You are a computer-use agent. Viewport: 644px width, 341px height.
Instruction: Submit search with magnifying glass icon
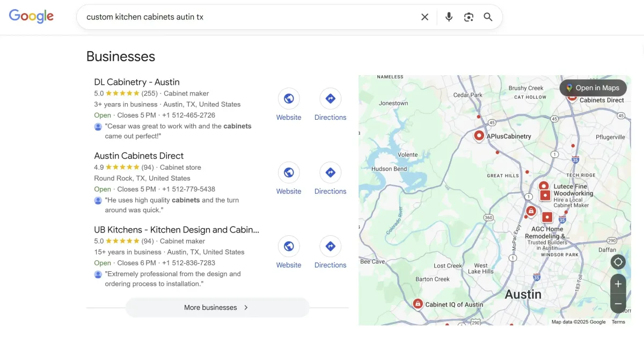(x=488, y=17)
